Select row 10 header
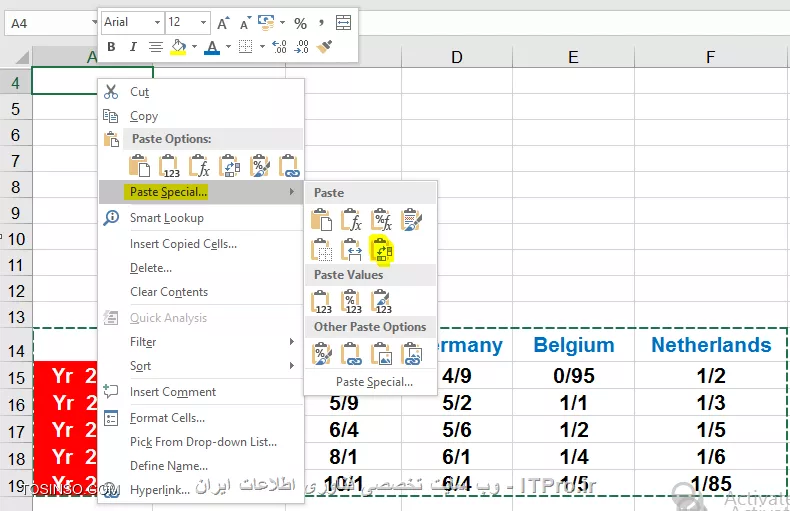 pos(16,239)
